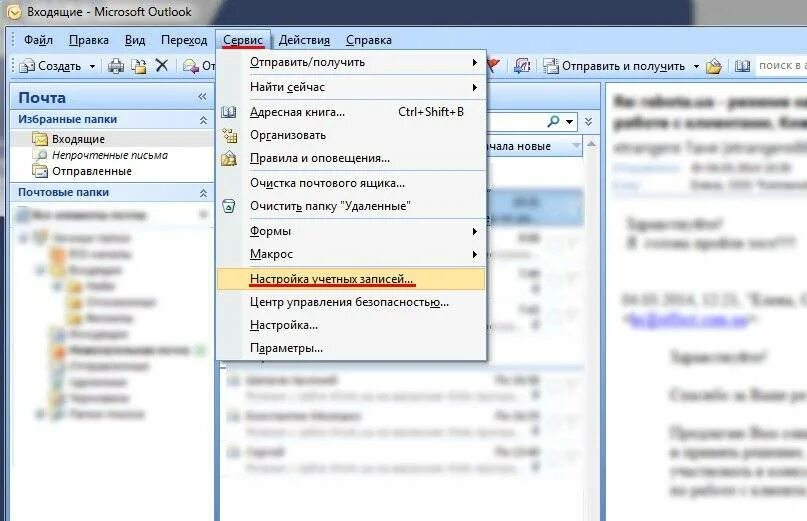Viewport: 807px width, 521px height.
Task: Choose Настройка учетных записей menu item
Action: click(352, 279)
